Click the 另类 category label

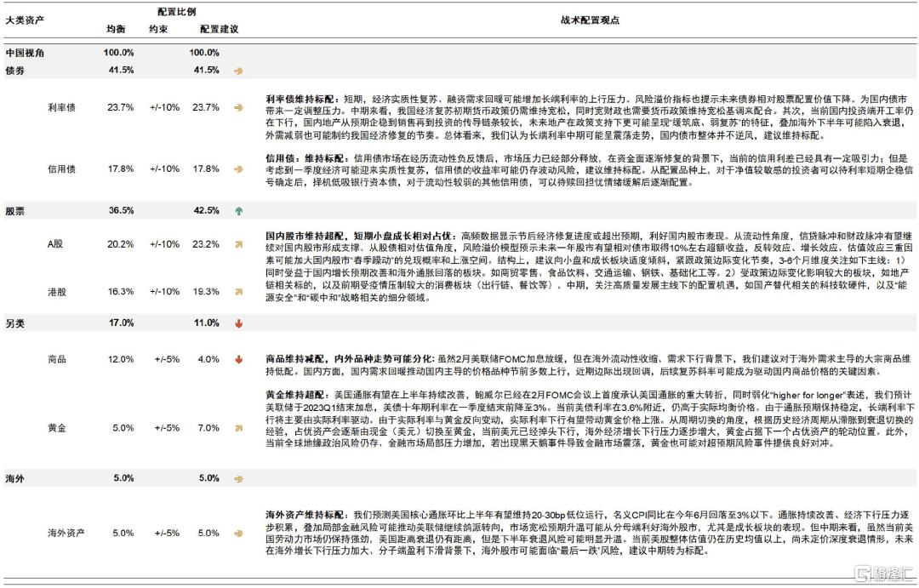pos(14,323)
